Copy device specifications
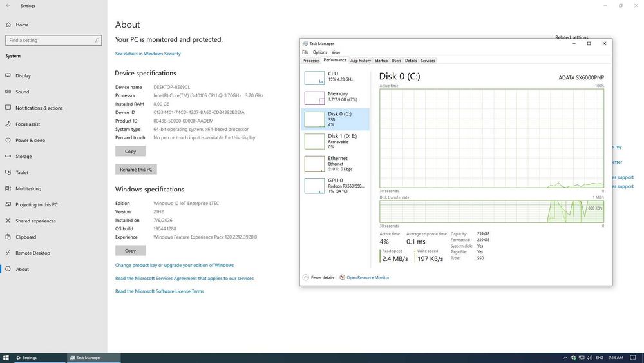This screenshot has height=363, width=644. click(130, 152)
